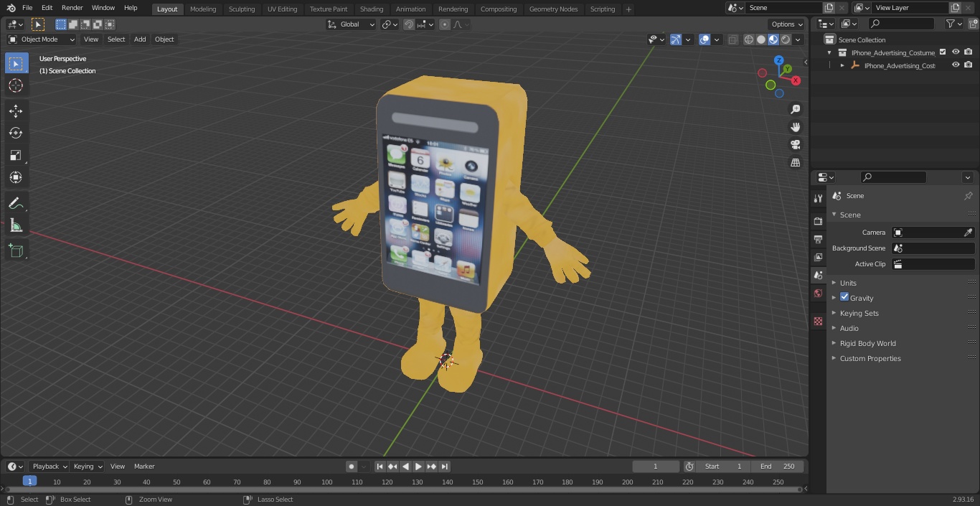This screenshot has height=506, width=980.
Task: Toggle proportional editing
Action: 445,24
